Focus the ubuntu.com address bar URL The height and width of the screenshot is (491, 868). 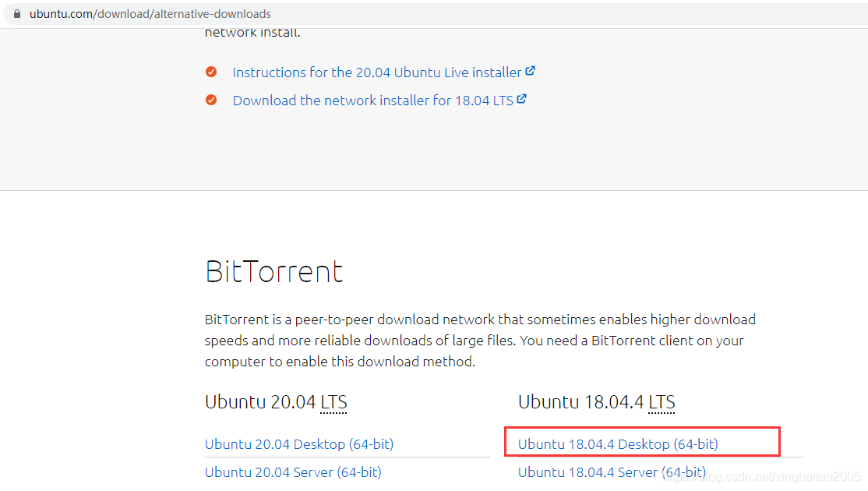150,14
